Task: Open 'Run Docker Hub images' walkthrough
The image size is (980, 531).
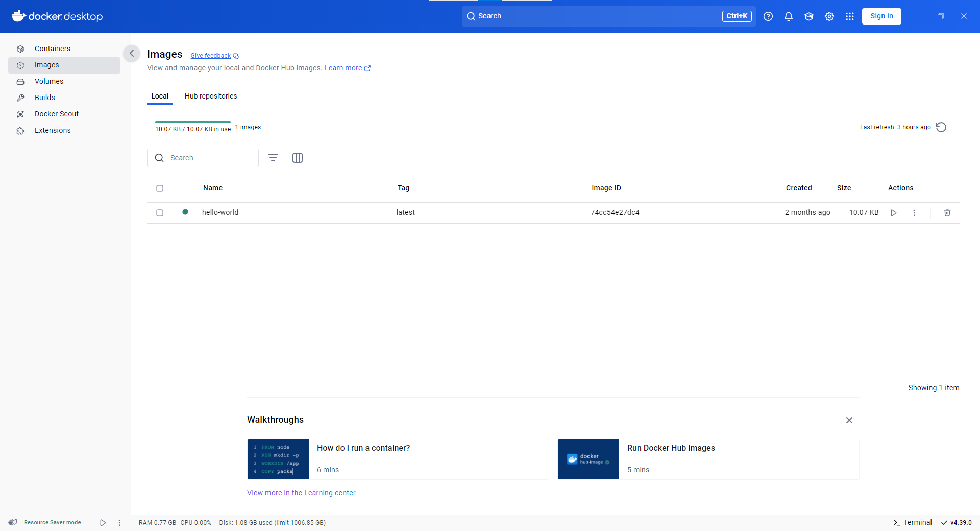Action: pyautogui.click(x=708, y=459)
